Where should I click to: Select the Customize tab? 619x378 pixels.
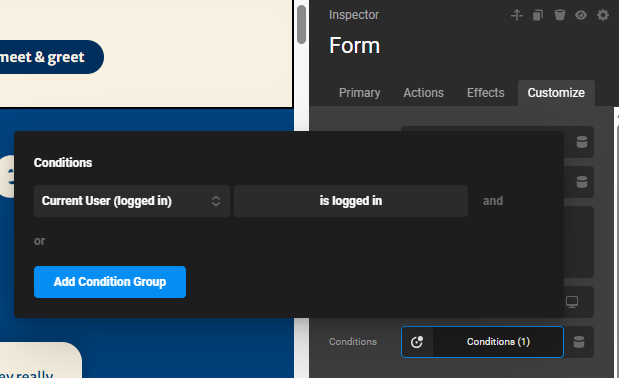[556, 93]
